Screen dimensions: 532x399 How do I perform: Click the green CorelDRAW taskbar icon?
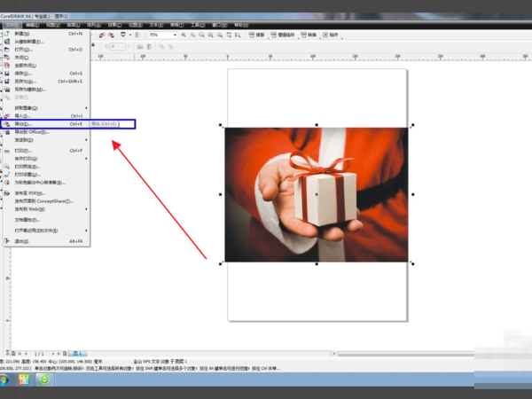[x=44, y=379]
